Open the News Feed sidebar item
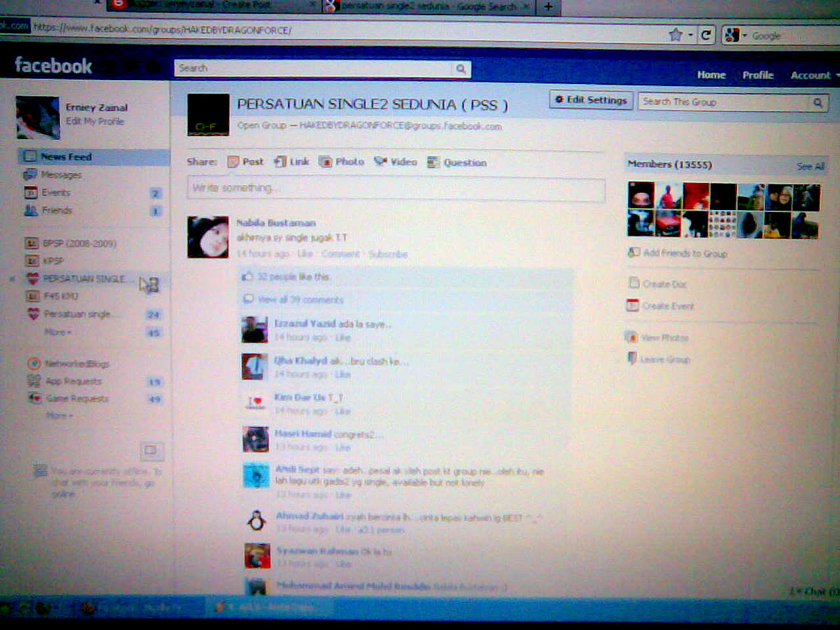 93,156
